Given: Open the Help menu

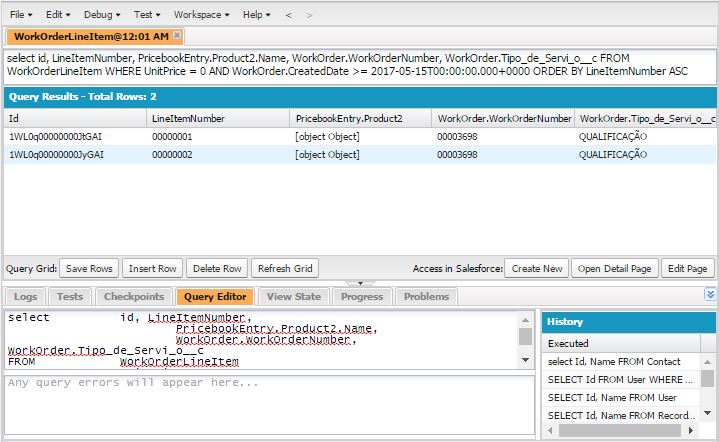Looking at the screenshot, I should (256, 15).
